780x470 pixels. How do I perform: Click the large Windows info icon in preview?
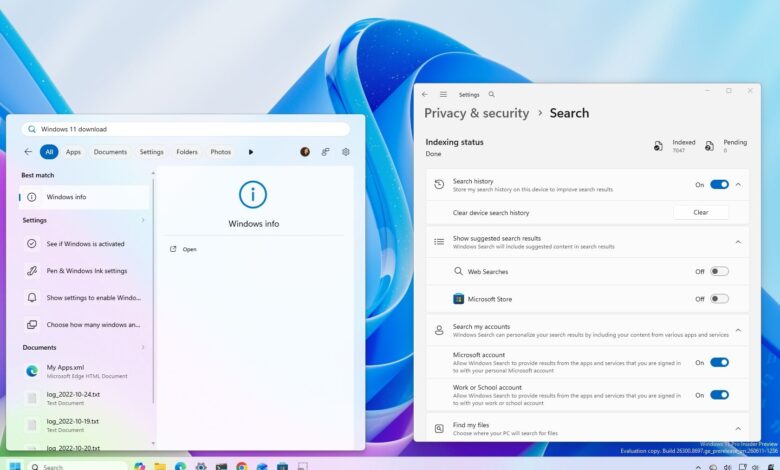[253, 194]
